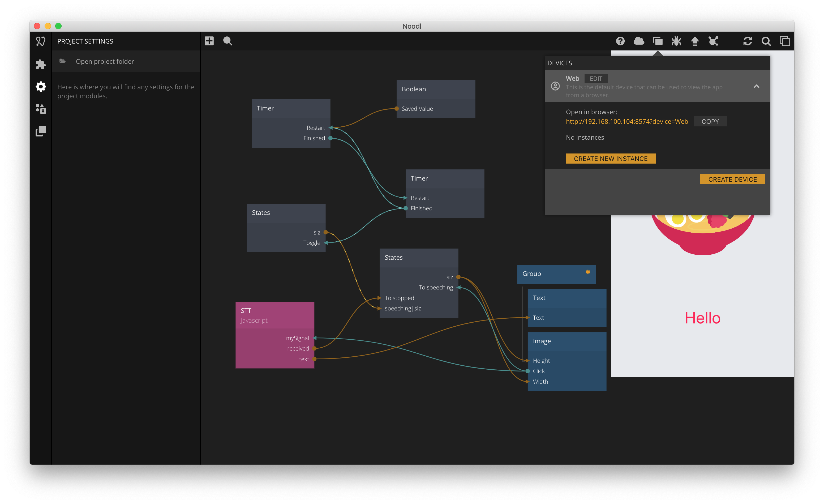Click EDIT next to Web device
Viewport: 824px width, 504px height.
596,79
